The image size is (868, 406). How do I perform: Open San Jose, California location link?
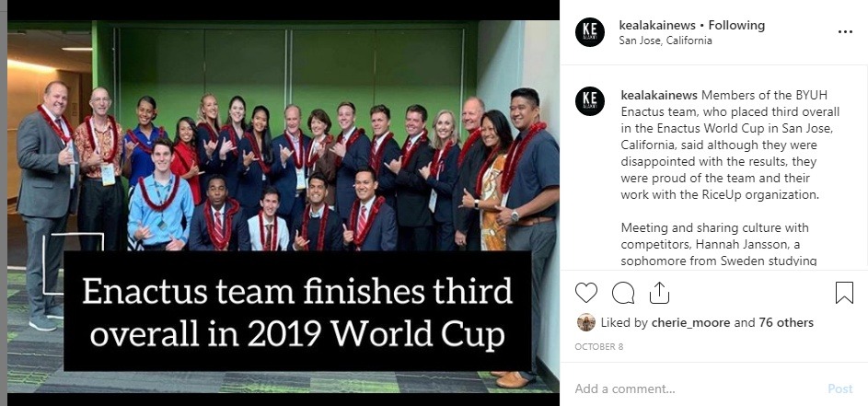665,41
